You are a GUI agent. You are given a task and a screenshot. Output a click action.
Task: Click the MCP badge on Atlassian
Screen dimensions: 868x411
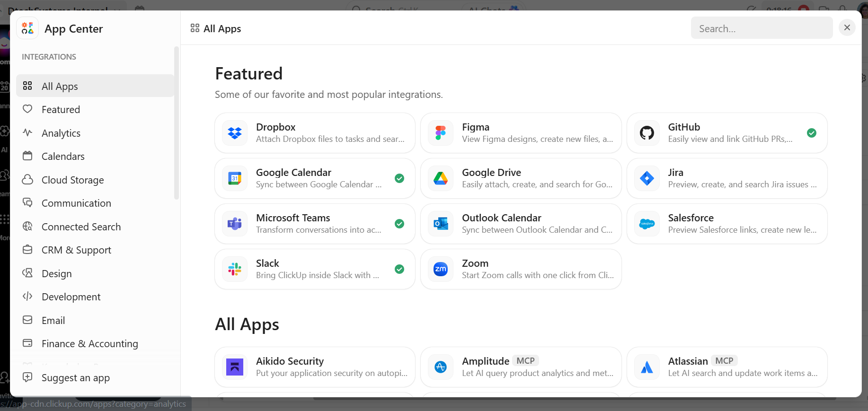pyautogui.click(x=724, y=361)
